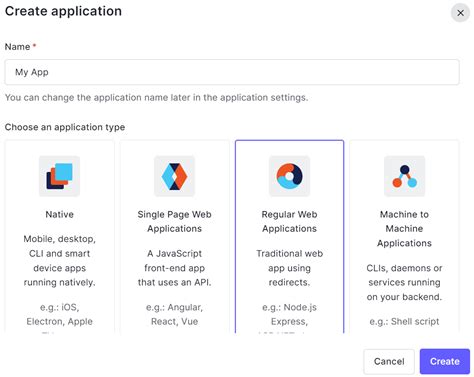Choose the Machine to Machine Applications title
The width and height of the screenshot is (474, 377).
coord(404,229)
